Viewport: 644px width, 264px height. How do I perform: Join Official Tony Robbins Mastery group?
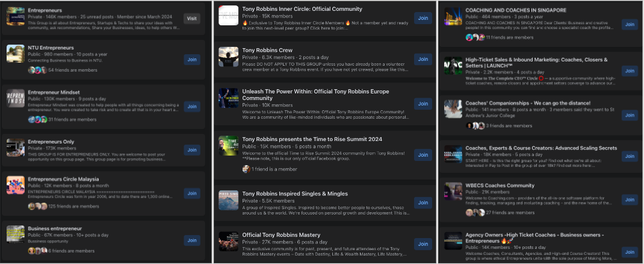pyautogui.click(x=423, y=244)
